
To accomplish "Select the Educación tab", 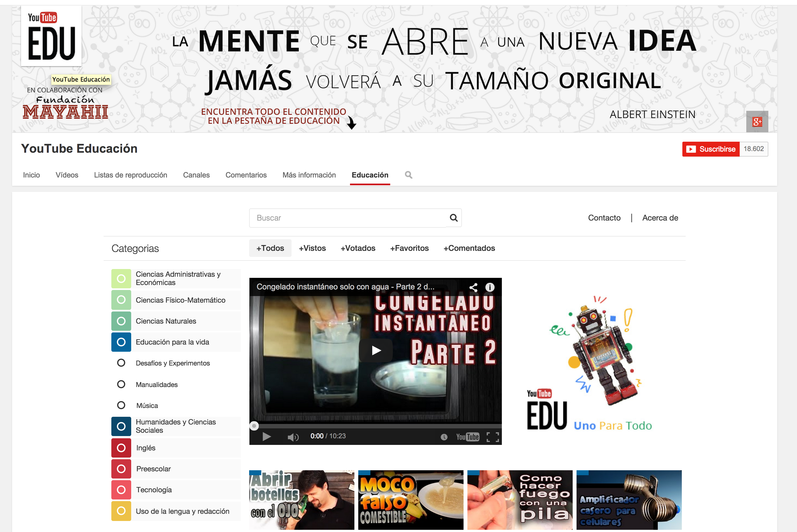I will click(370, 175).
